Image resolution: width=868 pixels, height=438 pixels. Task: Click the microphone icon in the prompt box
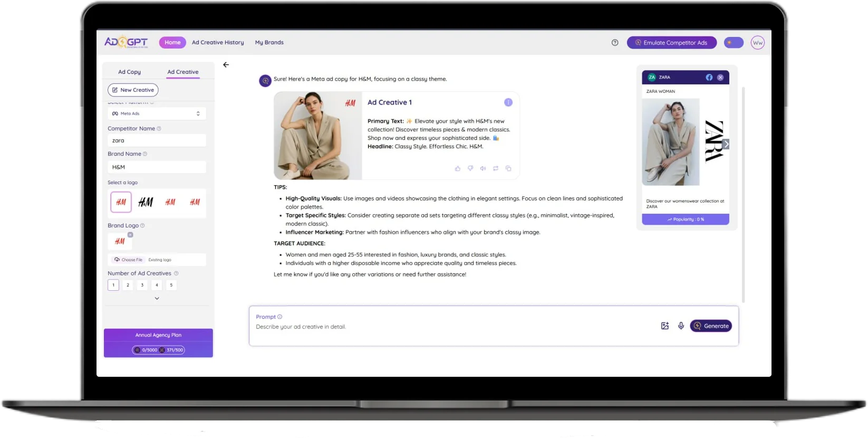pyautogui.click(x=681, y=326)
